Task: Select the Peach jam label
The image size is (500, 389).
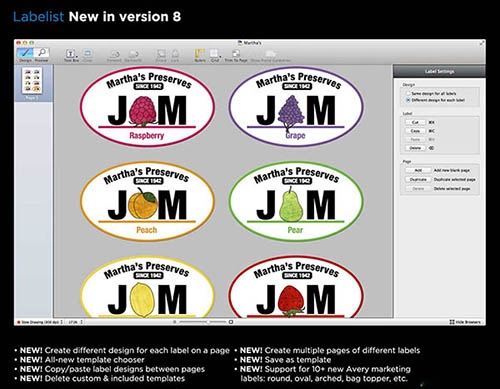Action: point(147,202)
